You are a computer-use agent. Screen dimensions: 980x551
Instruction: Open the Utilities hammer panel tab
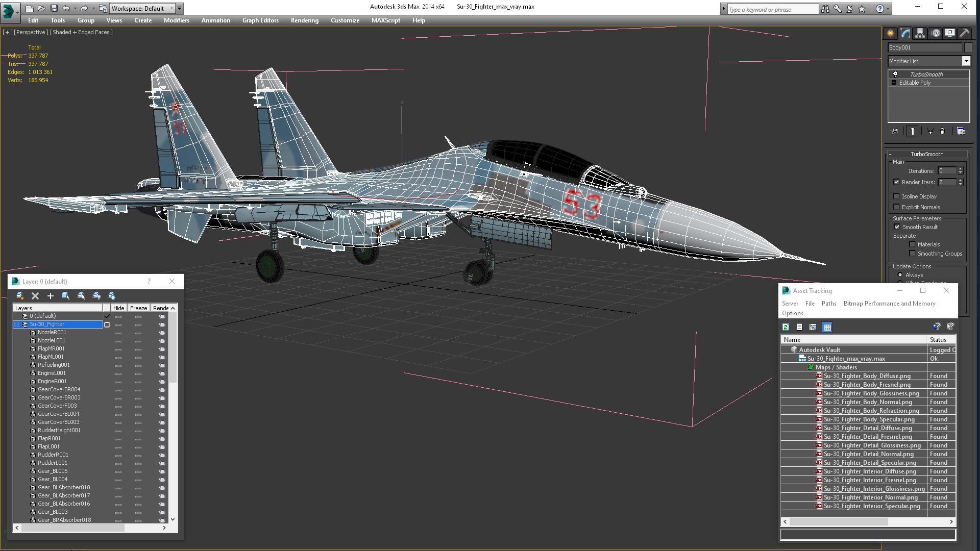[x=964, y=33]
